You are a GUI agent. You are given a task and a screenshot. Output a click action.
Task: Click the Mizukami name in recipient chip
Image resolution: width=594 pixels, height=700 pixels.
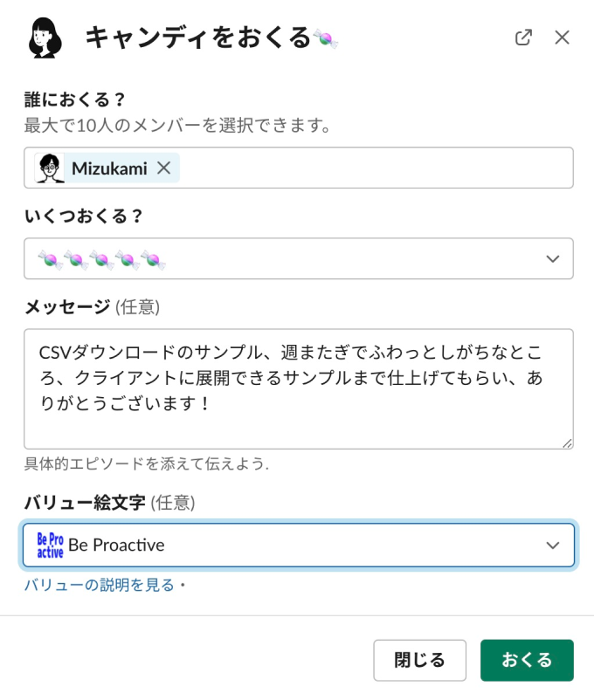109,168
